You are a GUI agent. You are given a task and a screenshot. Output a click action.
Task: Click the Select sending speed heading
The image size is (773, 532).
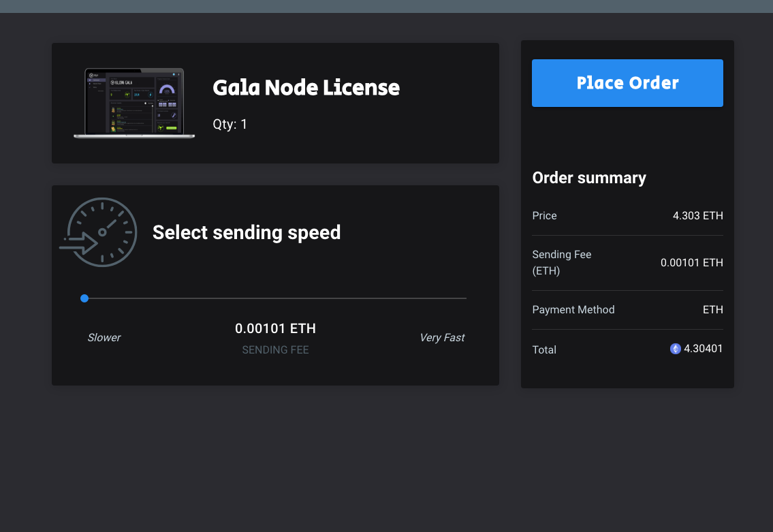(247, 232)
